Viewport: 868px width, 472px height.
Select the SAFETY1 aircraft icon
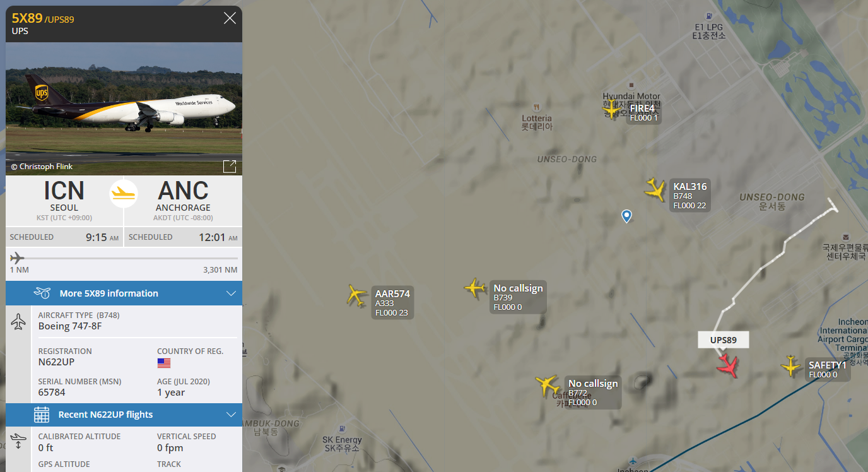point(790,366)
